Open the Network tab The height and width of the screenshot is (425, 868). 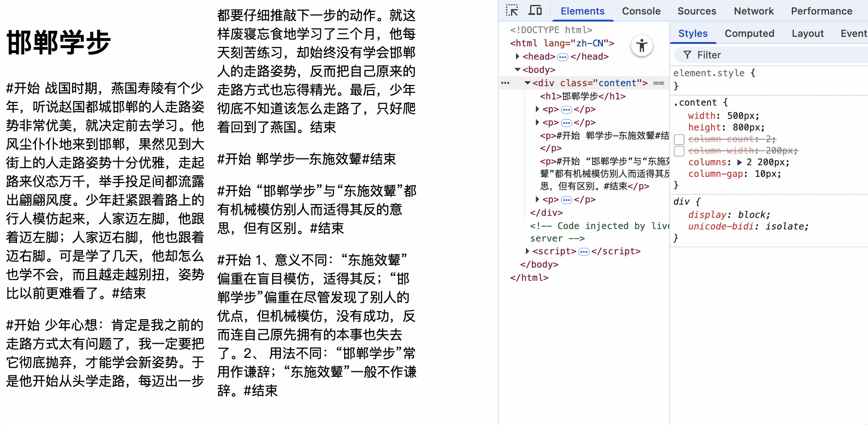click(754, 11)
